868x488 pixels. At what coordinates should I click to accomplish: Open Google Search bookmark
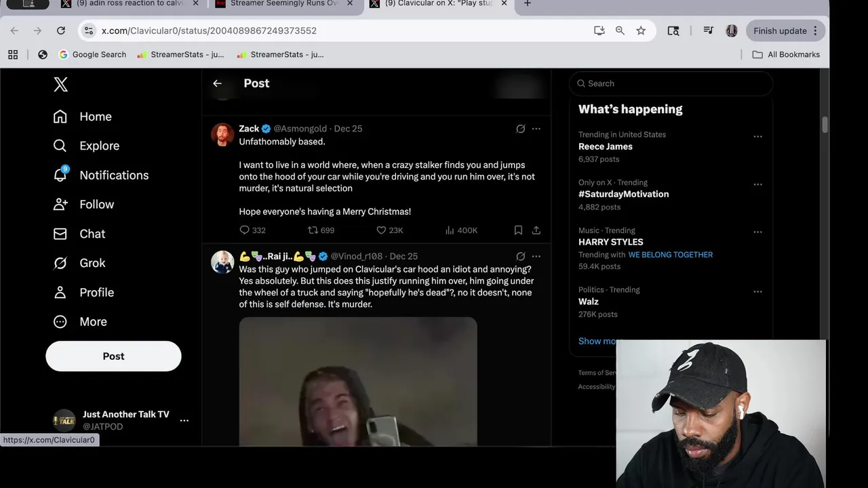tap(92, 54)
